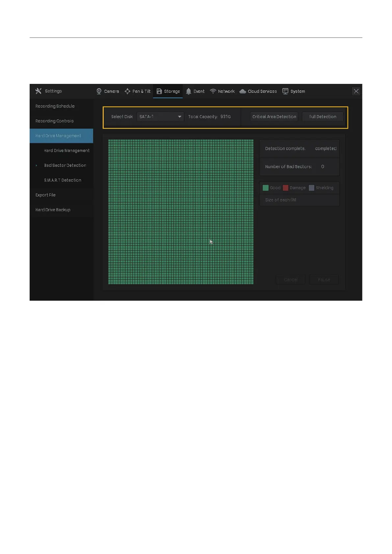
Task: Click the Network wifi icon
Action: tap(213, 91)
